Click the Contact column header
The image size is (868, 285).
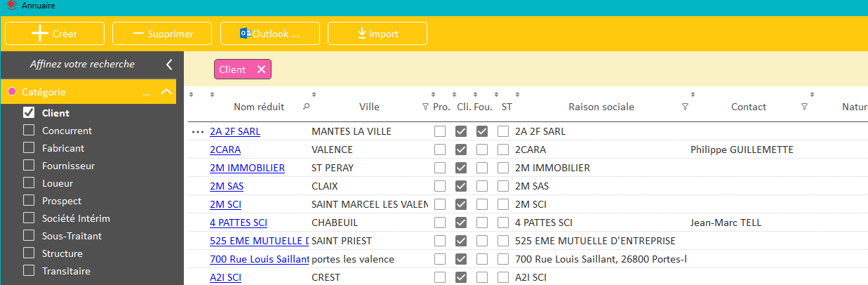click(749, 107)
